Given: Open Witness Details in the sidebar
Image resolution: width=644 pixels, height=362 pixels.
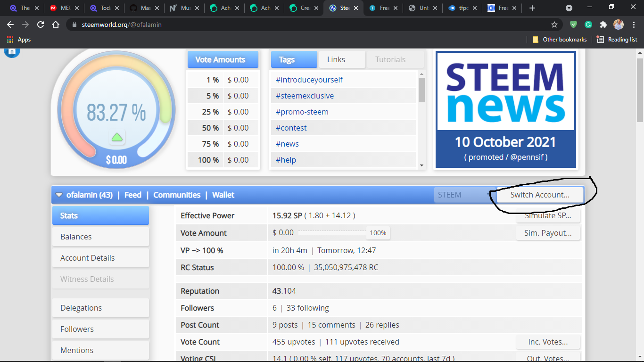Looking at the screenshot, I should 100,279.
